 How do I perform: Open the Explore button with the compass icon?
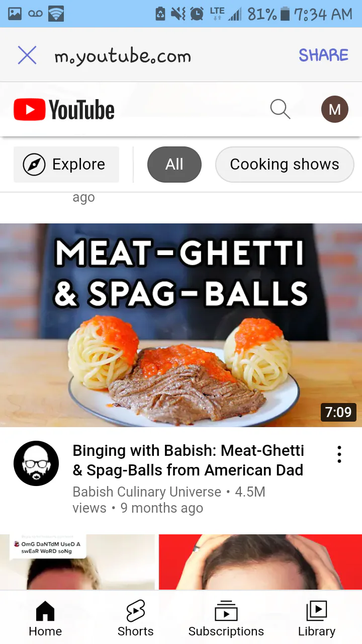tap(66, 165)
